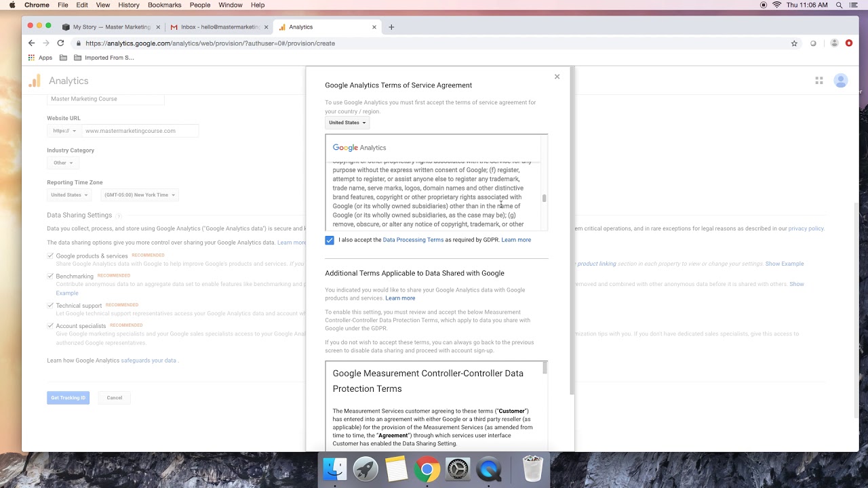Open QuickTime Player in the Dock

[489, 469]
